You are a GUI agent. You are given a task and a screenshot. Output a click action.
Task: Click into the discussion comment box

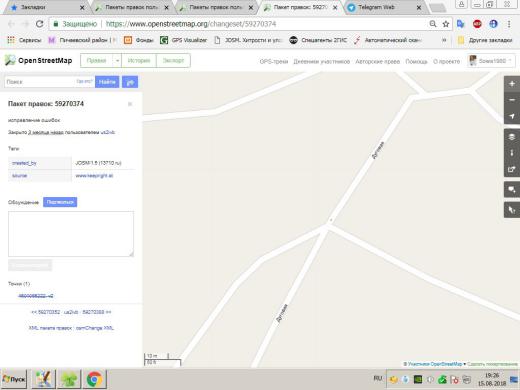click(71, 234)
